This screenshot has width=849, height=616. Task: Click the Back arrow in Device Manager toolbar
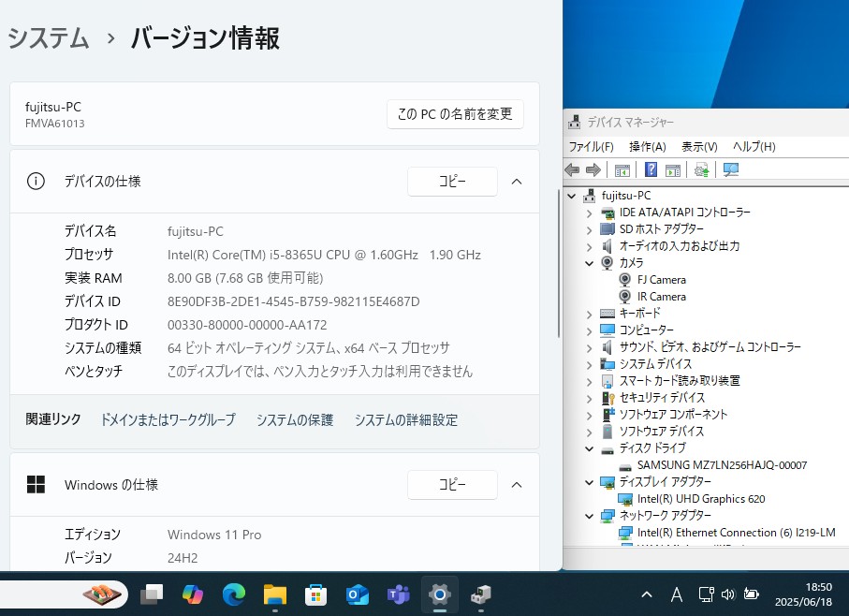coord(572,170)
